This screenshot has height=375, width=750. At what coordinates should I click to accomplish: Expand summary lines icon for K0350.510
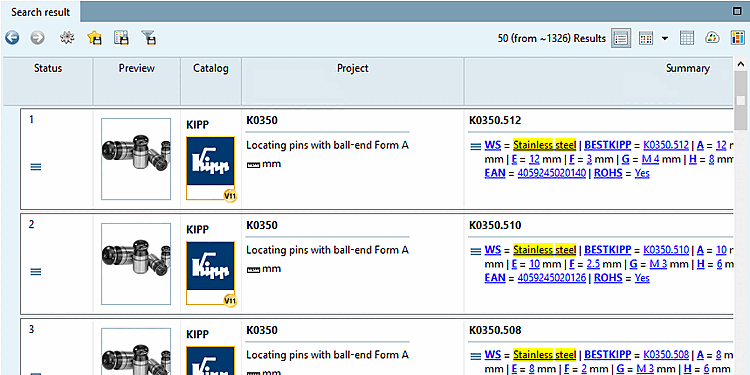click(475, 251)
